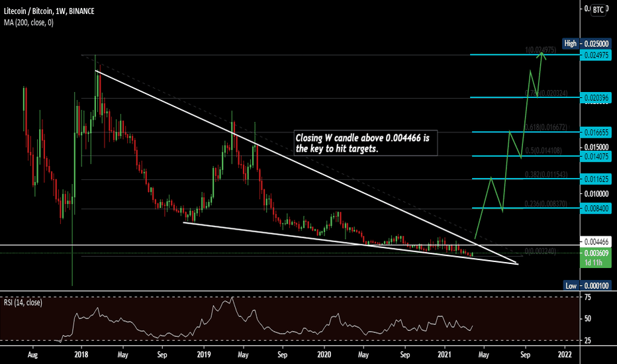Viewport: 617px width, 364px height.
Task: Click the 0.008400 target price label
Action: click(596, 208)
